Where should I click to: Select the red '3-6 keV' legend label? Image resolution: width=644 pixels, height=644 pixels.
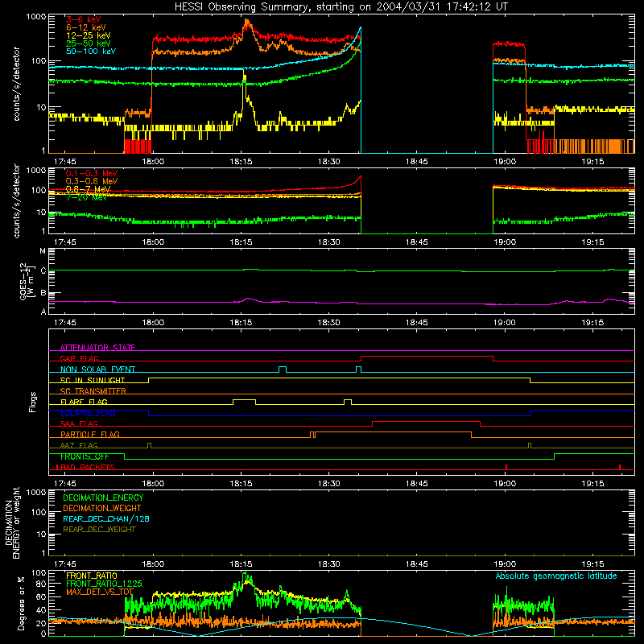(x=84, y=19)
